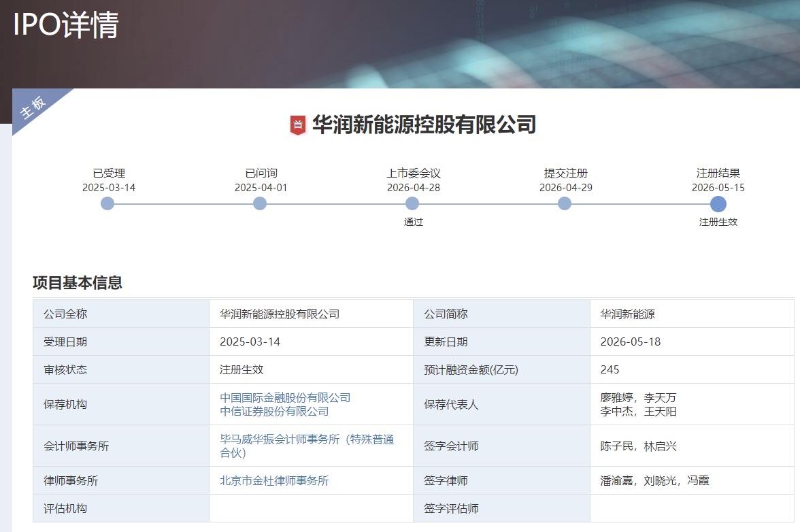Click the 华润新能源 short name value
The height and width of the screenshot is (532, 800).
pos(627,314)
